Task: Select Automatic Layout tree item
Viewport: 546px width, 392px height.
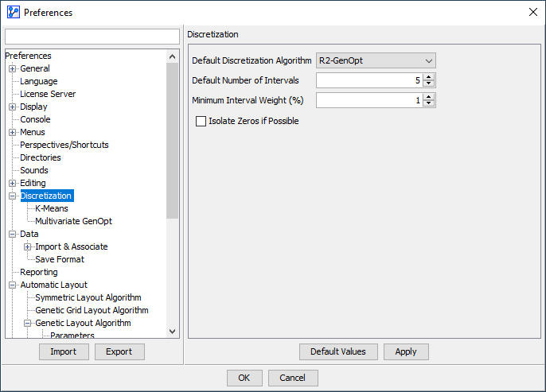Action: [x=53, y=285]
